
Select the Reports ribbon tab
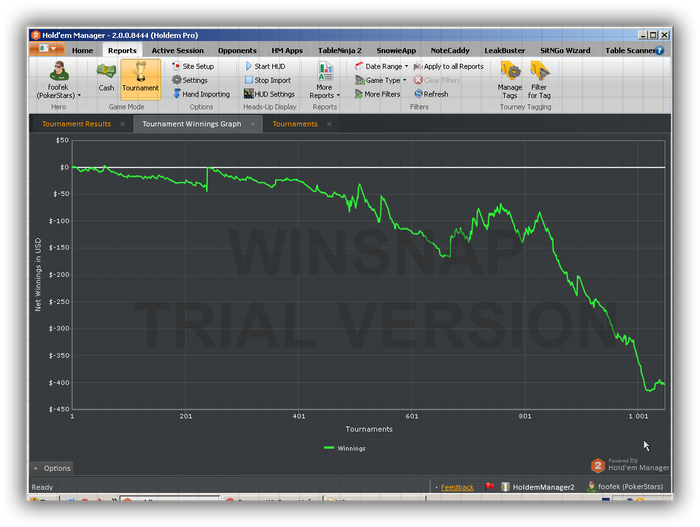[122, 50]
